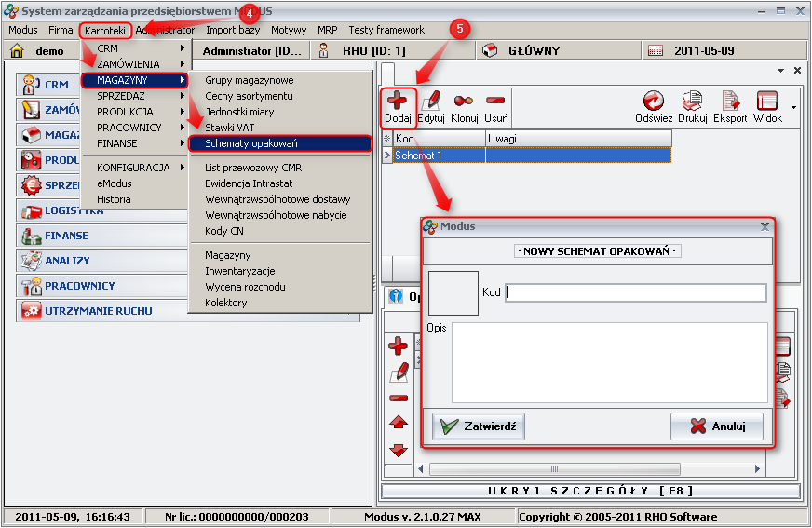The height and width of the screenshot is (528, 812).
Task: Click the details panel red plus icon
Action: tap(398, 345)
